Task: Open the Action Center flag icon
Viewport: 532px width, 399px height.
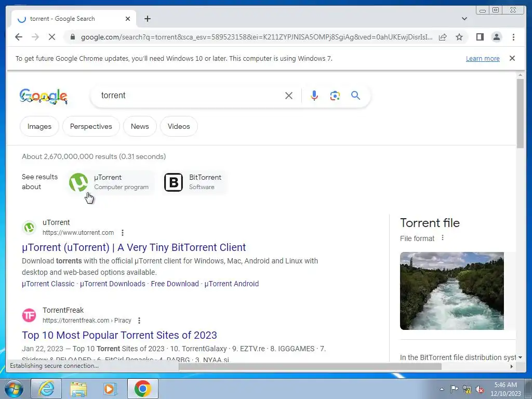Action: (x=454, y=389)
